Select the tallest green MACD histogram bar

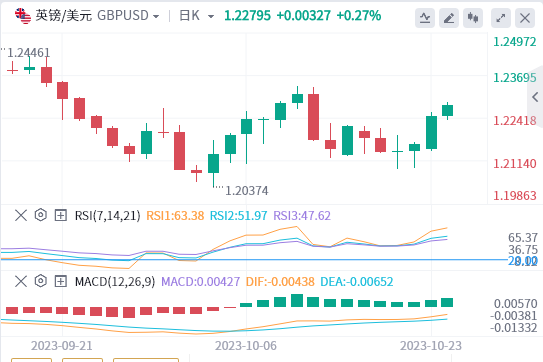[x=297, y=300]
